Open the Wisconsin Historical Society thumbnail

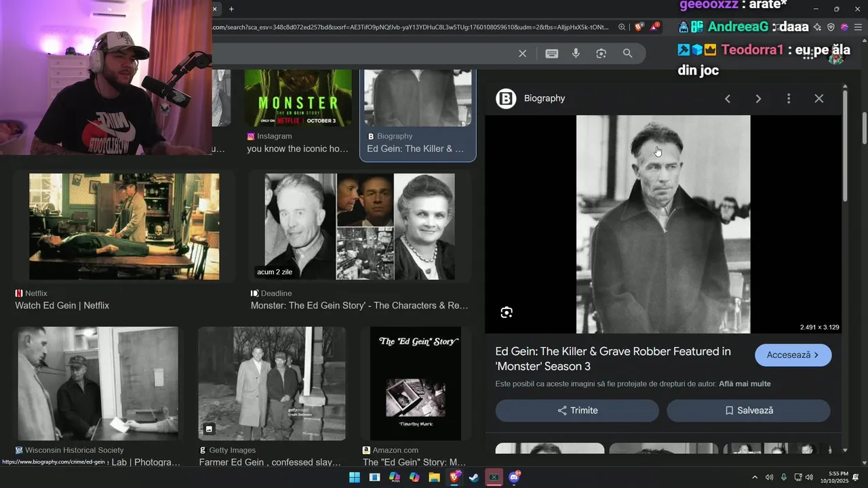98,384
